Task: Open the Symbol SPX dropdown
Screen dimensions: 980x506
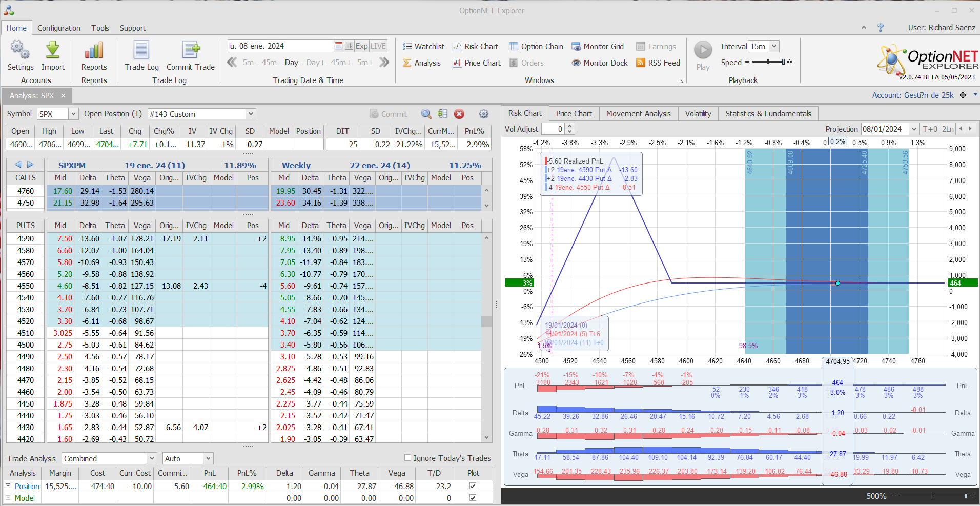Action: point(73,114)
